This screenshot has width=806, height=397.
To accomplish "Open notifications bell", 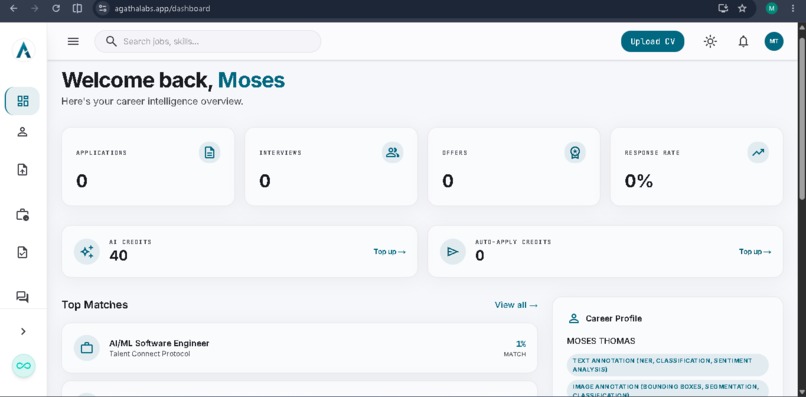I will 743,42.
